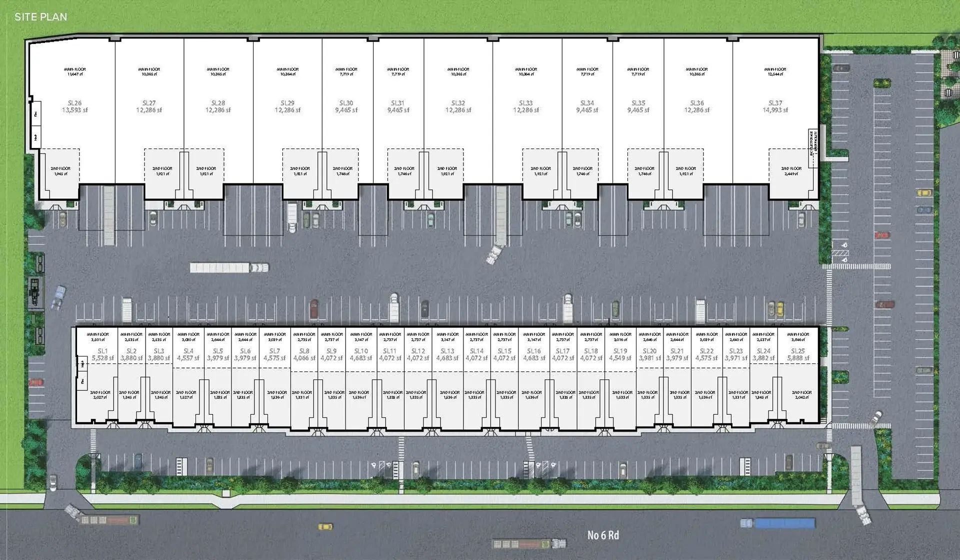This screenshot has height=560, width=960.
Task: Click the 2nd floor 2,449 sf label in SL37
Action: [791, 171]
